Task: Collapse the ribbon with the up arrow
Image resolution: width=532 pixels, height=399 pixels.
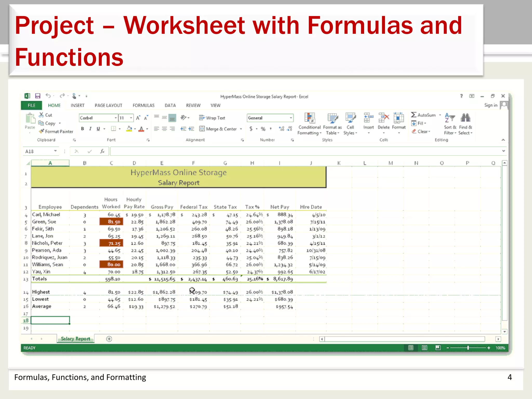Action: tap(503, 140)
